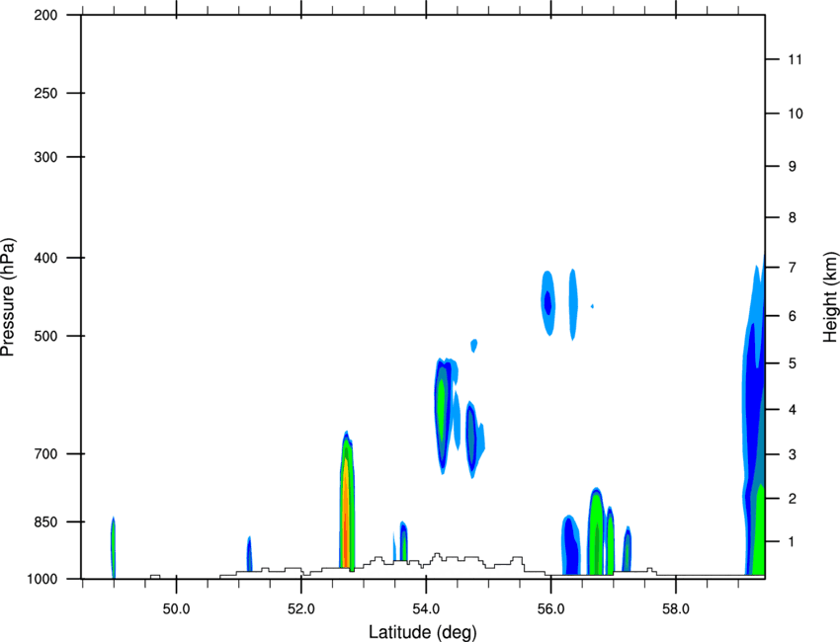Select the 700 pressure tick label
Image resolution: width=840 pixels, height=642 pixels.
tap(45, 454)
